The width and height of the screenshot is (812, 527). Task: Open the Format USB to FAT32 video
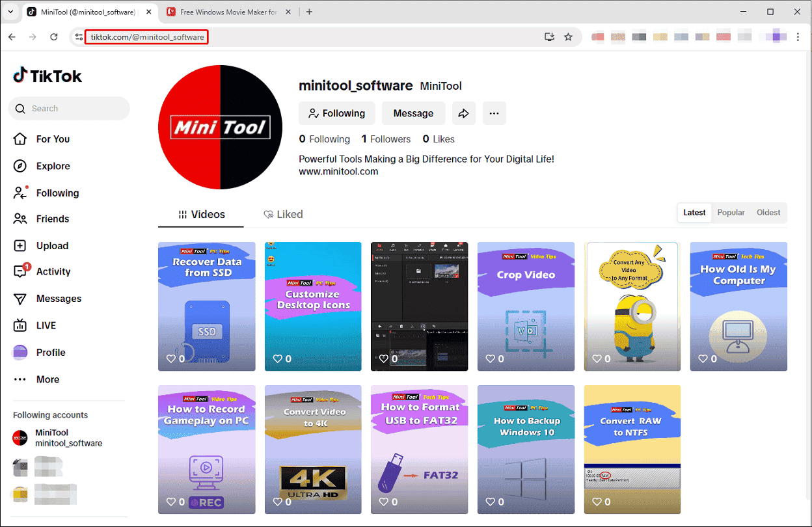[419, 450]
